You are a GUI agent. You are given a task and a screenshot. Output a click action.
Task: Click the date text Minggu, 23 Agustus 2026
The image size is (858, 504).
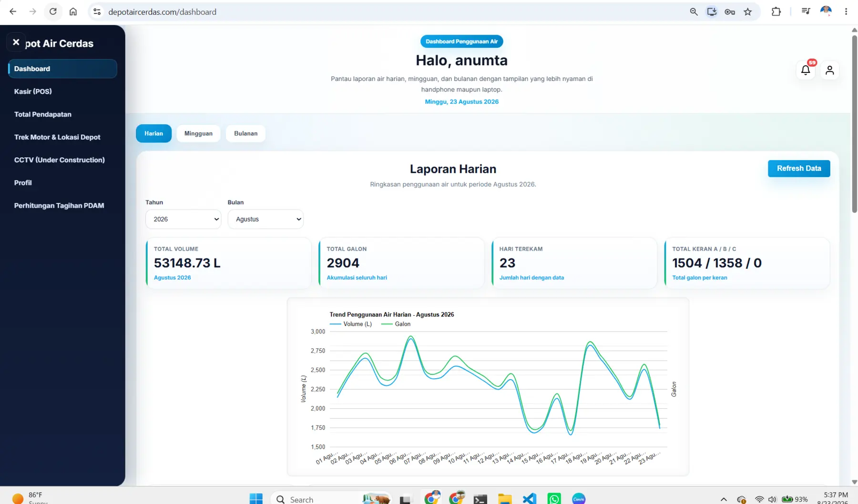pos(461,101)
